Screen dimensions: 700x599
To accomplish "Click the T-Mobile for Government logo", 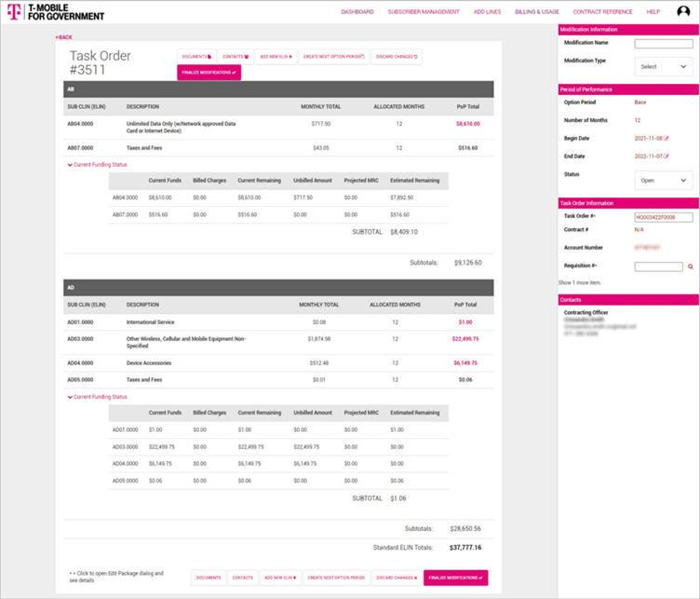I will pyautogui.click(x=56, y=12).
